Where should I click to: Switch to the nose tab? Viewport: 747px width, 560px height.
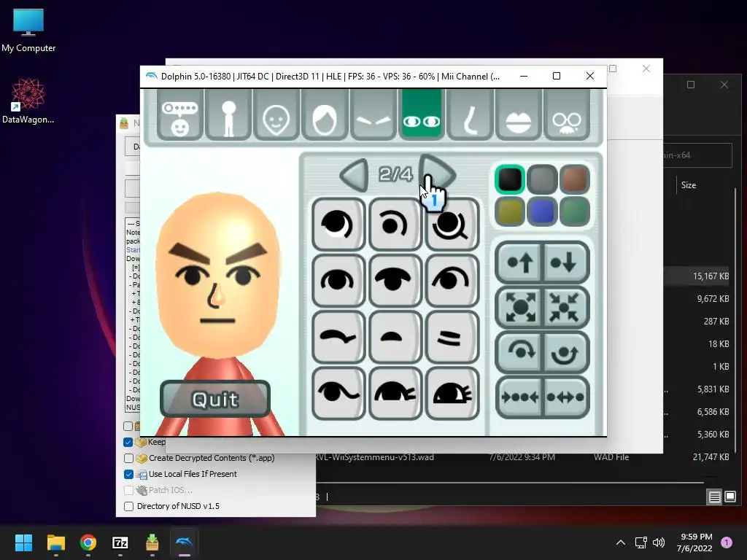pos(470,115)
